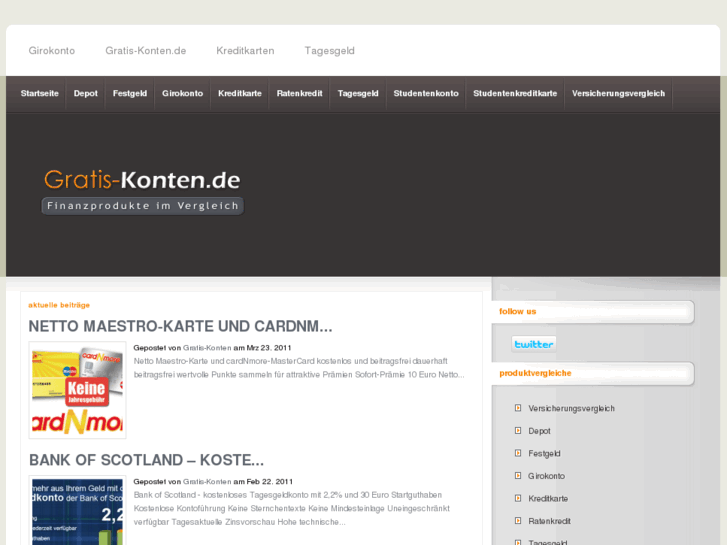Open Tagesgeld link in top white bar
The height and width of the screenshot is (545, 727).
[330, 51]
